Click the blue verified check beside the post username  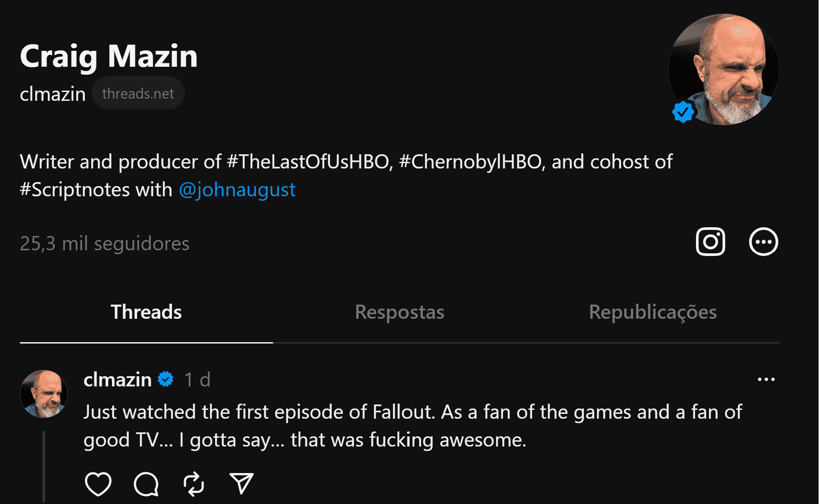(x=166, y=379)
